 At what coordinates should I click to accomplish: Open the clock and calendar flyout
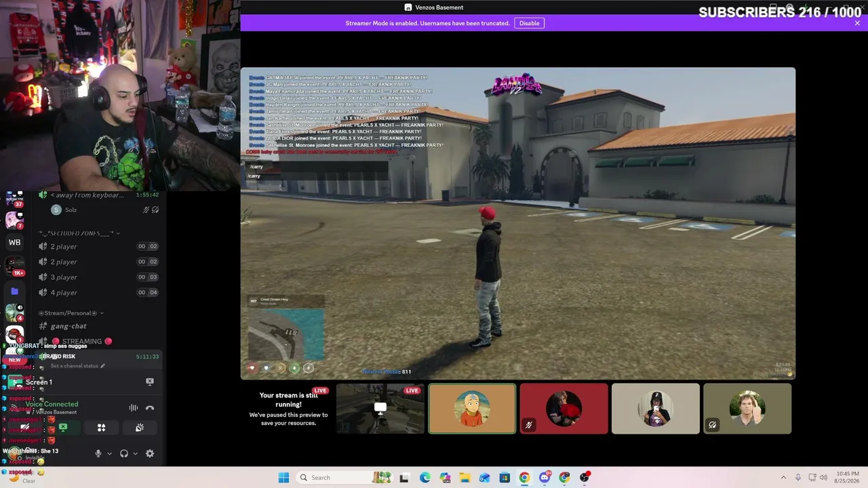pyautogui.click(x=846, y=478)
